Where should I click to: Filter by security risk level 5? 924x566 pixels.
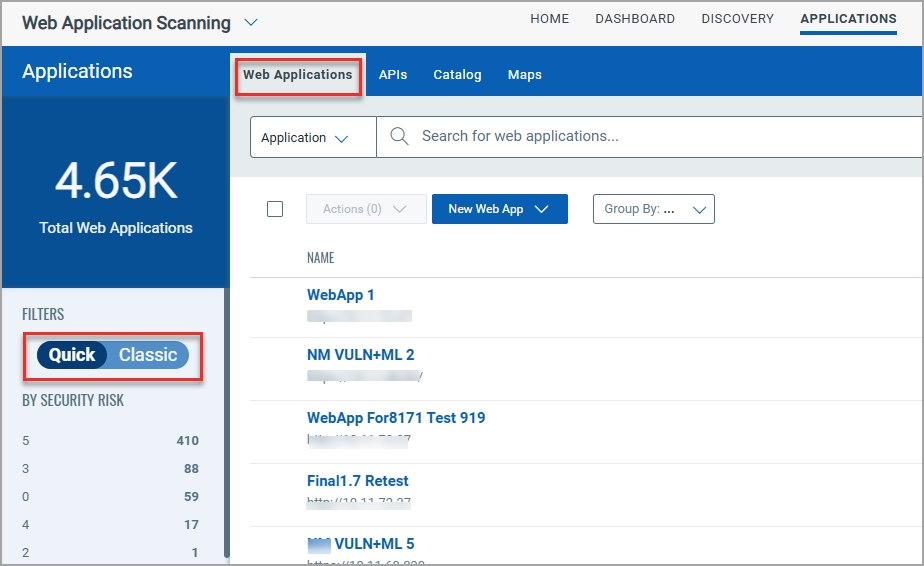point(26,441)
